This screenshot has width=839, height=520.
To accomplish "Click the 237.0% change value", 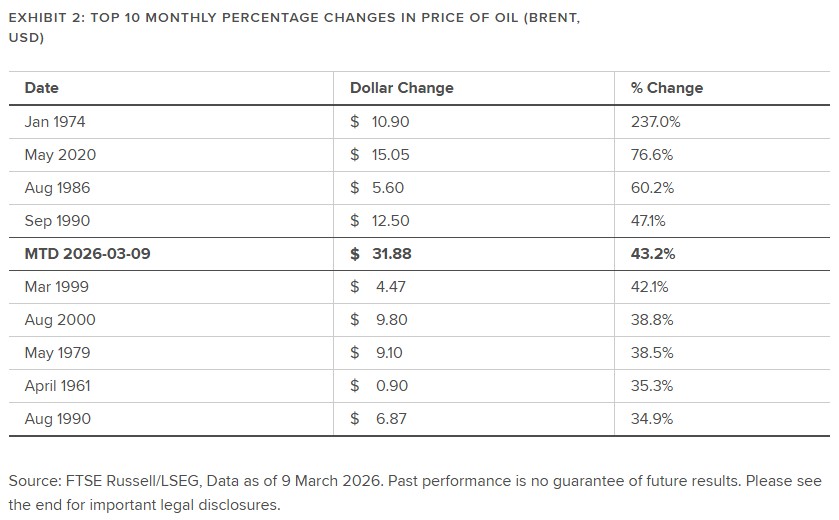I will click(655, 122).
